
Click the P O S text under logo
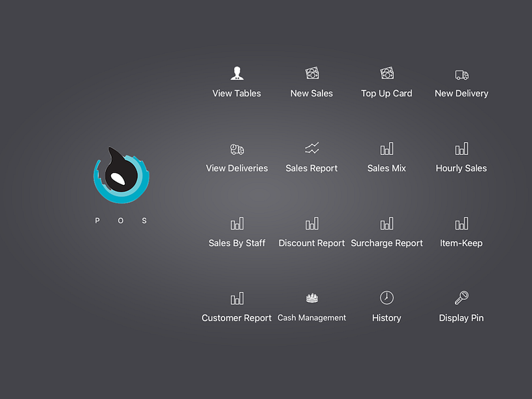(121, 221)
